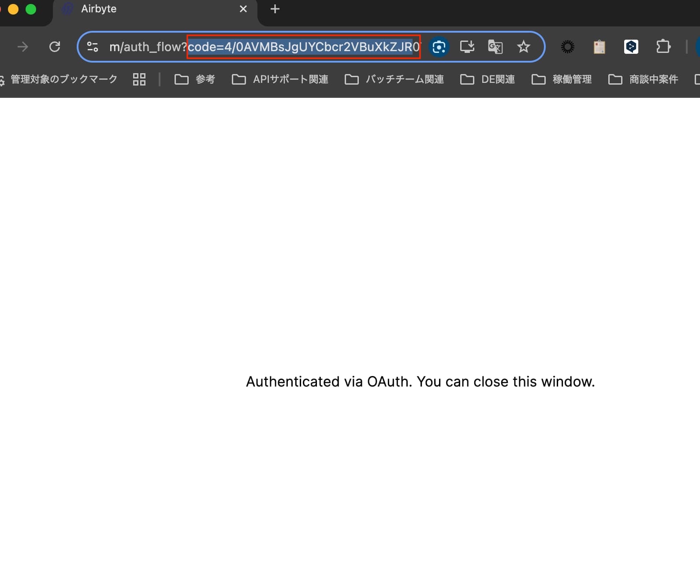Click the install app icon in address bar
Image resolution: width=700 pixels, height=588 pixels.
click(x=467, y=47)
